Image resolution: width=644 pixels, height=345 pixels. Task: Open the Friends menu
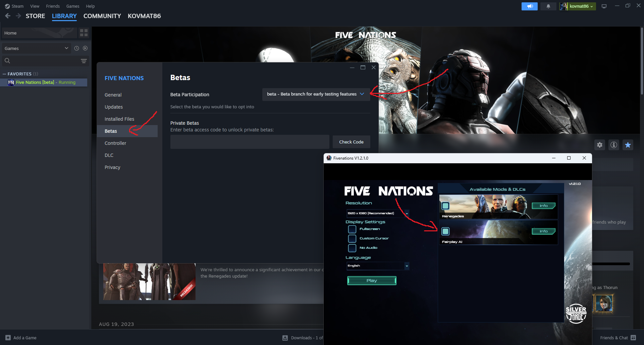(x=53, y=6)
